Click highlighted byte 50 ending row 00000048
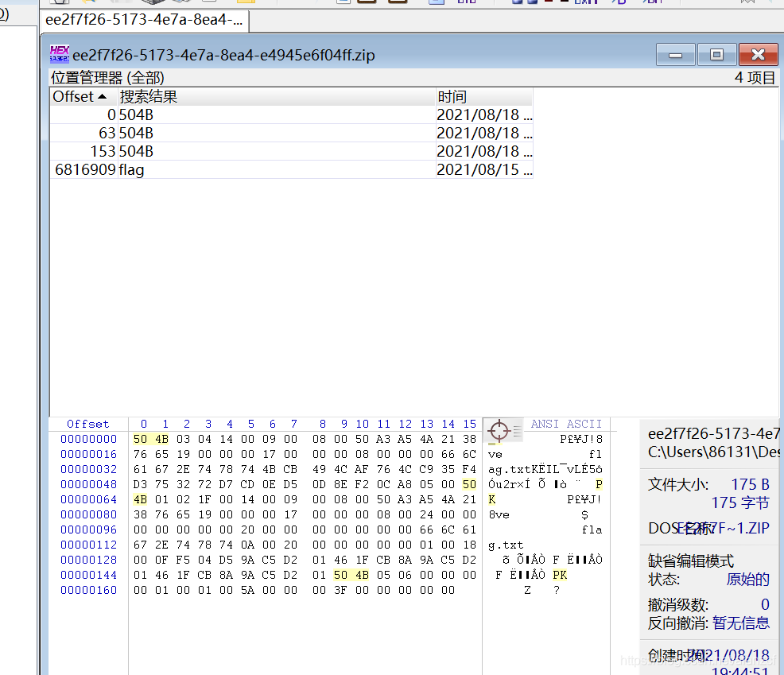The width and height of the screenshot is (784, 675). (469, 484)
